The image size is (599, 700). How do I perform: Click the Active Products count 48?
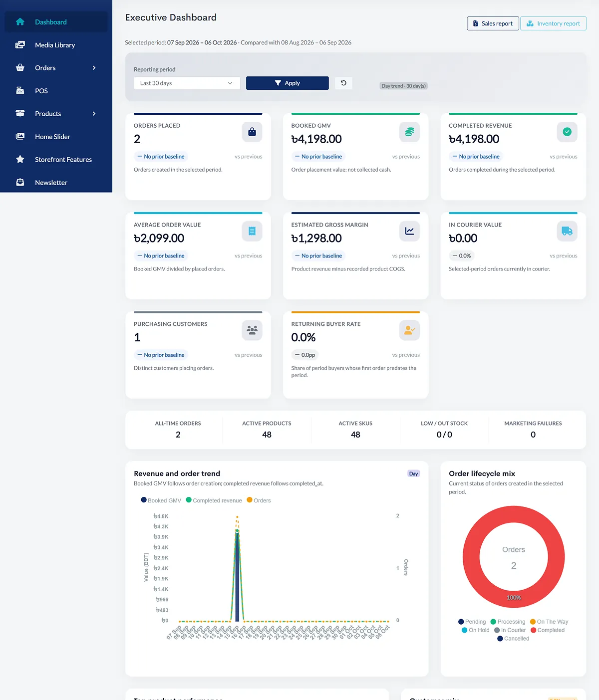(267, 435)
